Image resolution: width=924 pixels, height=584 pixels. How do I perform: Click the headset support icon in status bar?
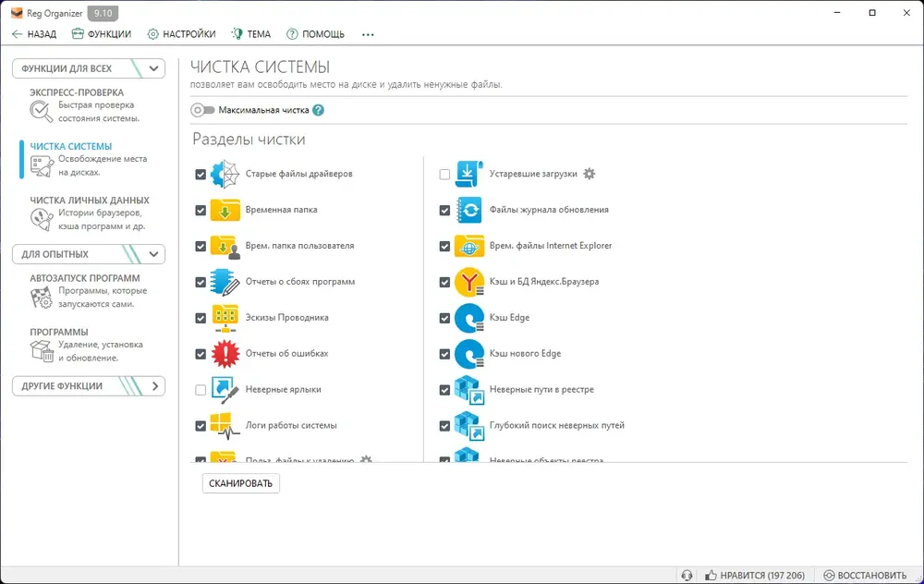(x=687, y=575)
